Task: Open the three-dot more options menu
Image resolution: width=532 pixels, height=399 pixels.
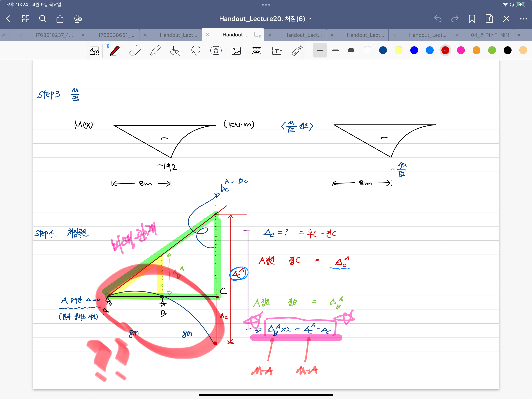Action: (523, 19)
